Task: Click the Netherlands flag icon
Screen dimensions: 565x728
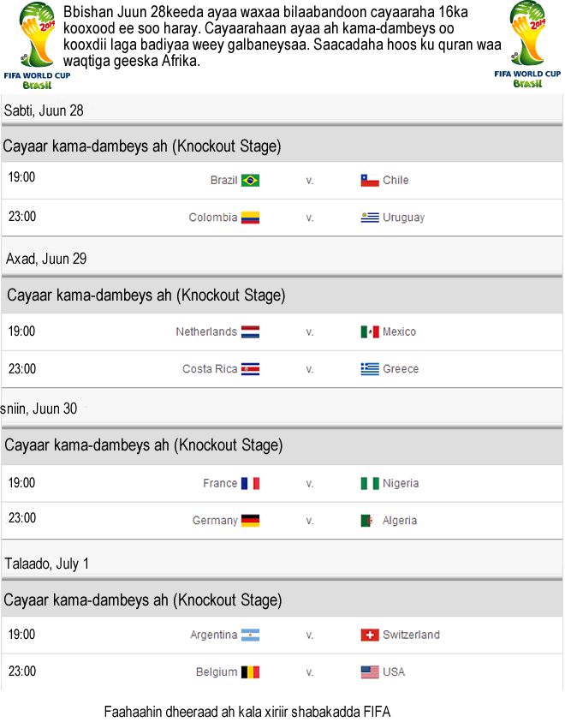Action: 250,332
